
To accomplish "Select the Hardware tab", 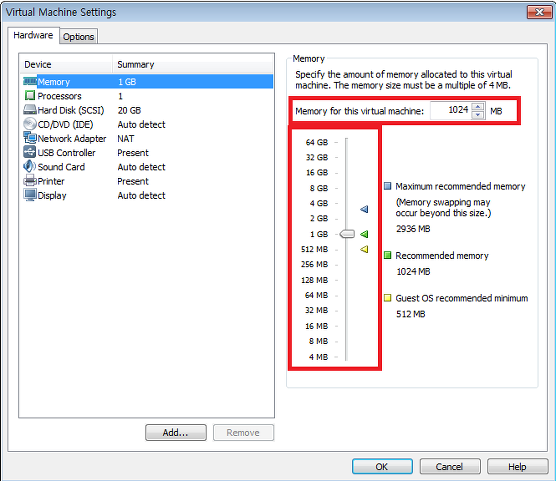I will (33, 35).
